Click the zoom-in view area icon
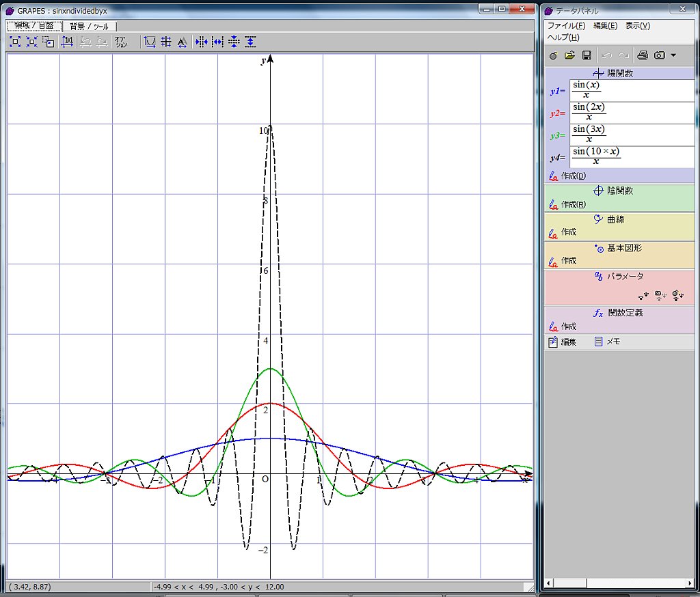 click(x=15, y=42)
